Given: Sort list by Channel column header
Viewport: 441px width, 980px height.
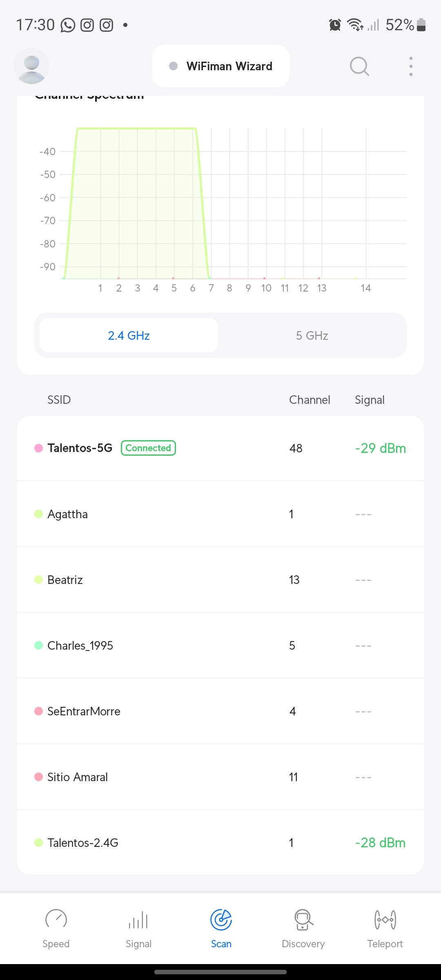Looking at the screenshot, I should (x=310, y=400).
